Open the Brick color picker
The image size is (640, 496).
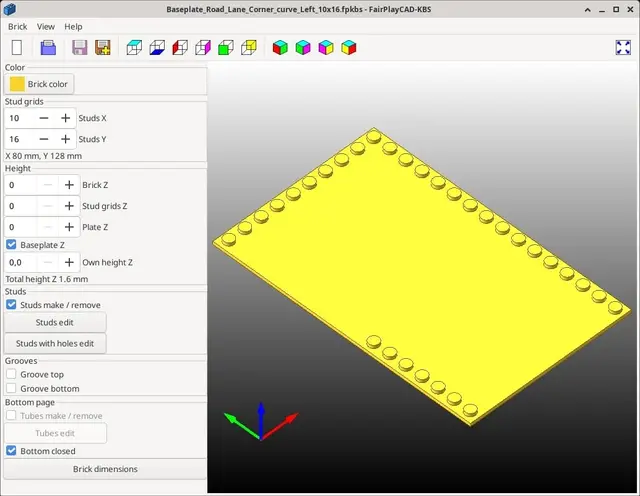(x=39, y=84)
